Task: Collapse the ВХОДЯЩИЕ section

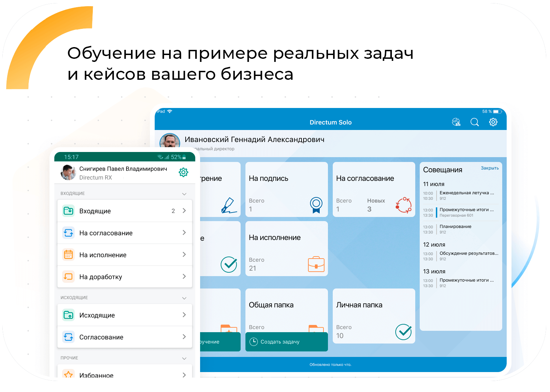Action: [x=184, y=194]
